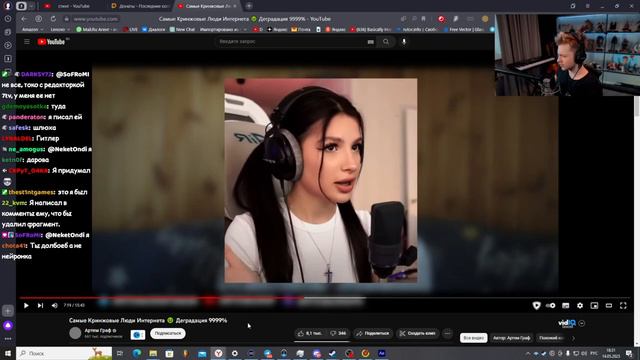Open Task View from the taskbar
The height and width of the screenshot is (360, 640).
120,353
